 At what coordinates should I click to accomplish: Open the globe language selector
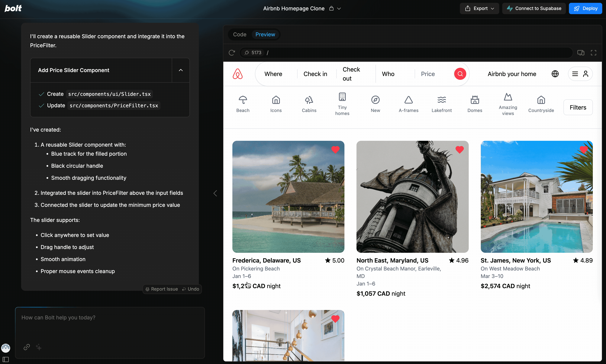[x=555, y=74]
